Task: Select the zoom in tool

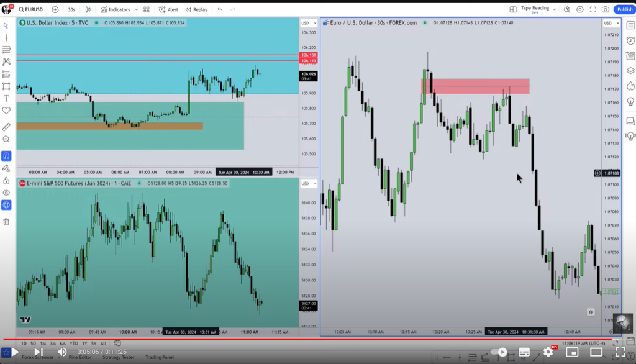Action: tap(6, 140)
